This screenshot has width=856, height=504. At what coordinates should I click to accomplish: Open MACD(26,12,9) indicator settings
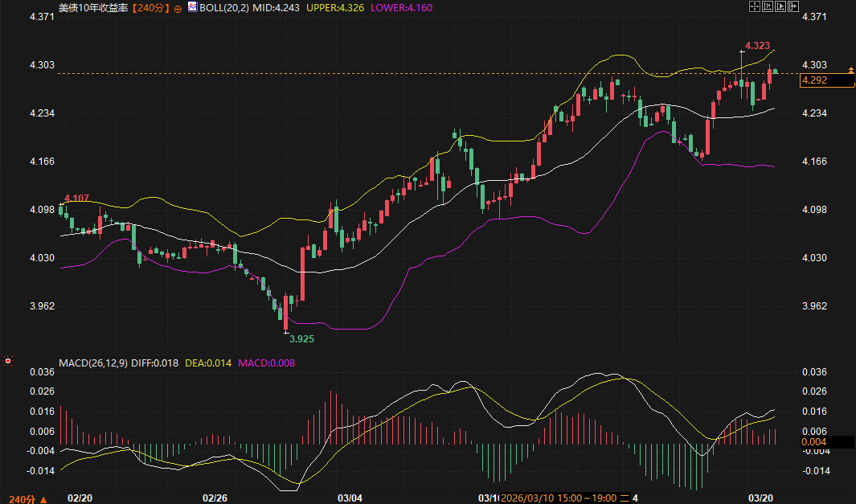(93, 363)
